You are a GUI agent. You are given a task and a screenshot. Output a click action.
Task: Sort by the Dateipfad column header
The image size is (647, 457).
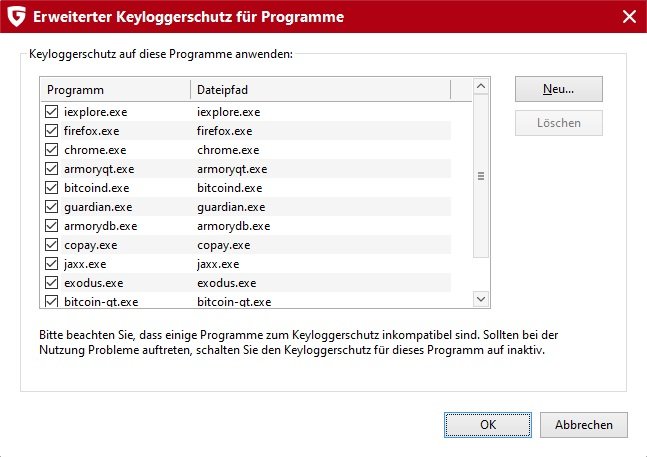tap(321, 90)
